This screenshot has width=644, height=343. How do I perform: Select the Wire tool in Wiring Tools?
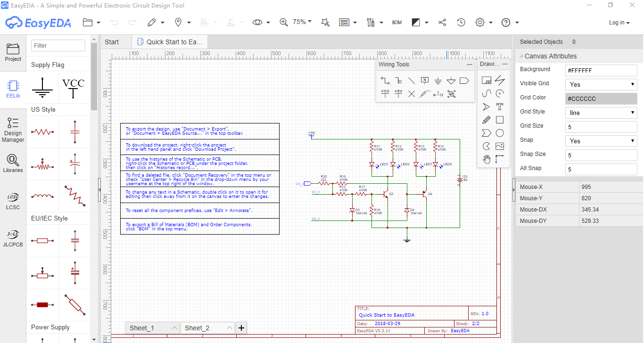click(385, 81)
